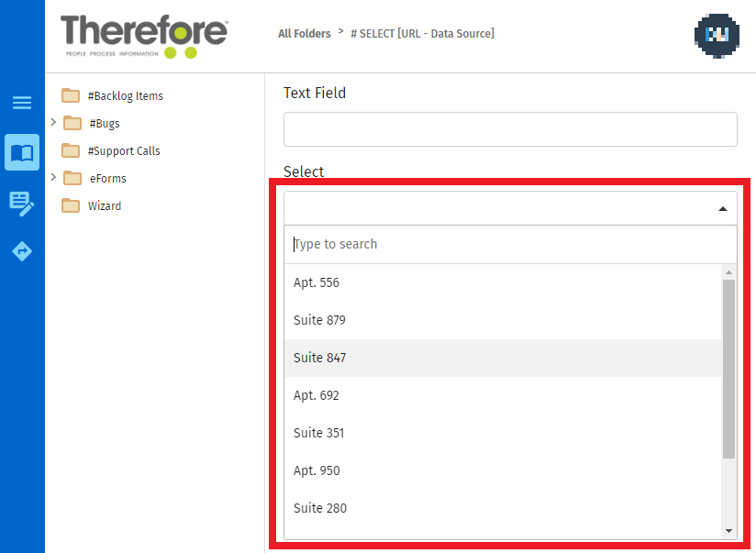Collapse the Select dropdown arrow
This screenshot has height=553, width=756.
722,209
